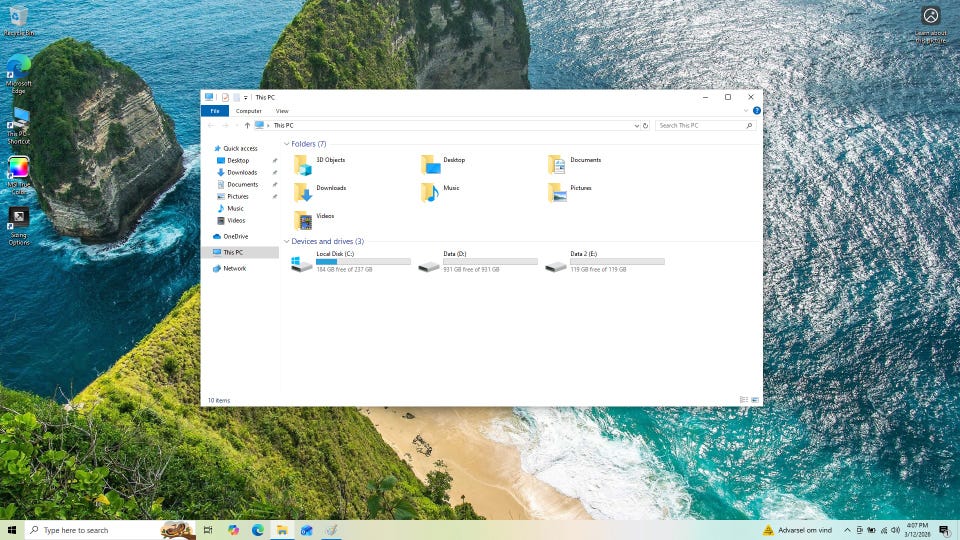960x540 pixels.
Task: Open the taskbar clock and date
Action: [x=917, y=530]
